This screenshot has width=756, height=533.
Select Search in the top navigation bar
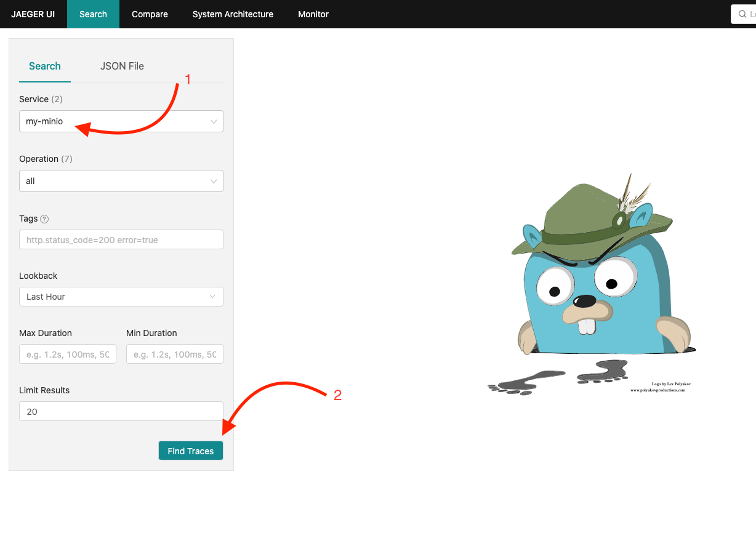click(93, 14)
